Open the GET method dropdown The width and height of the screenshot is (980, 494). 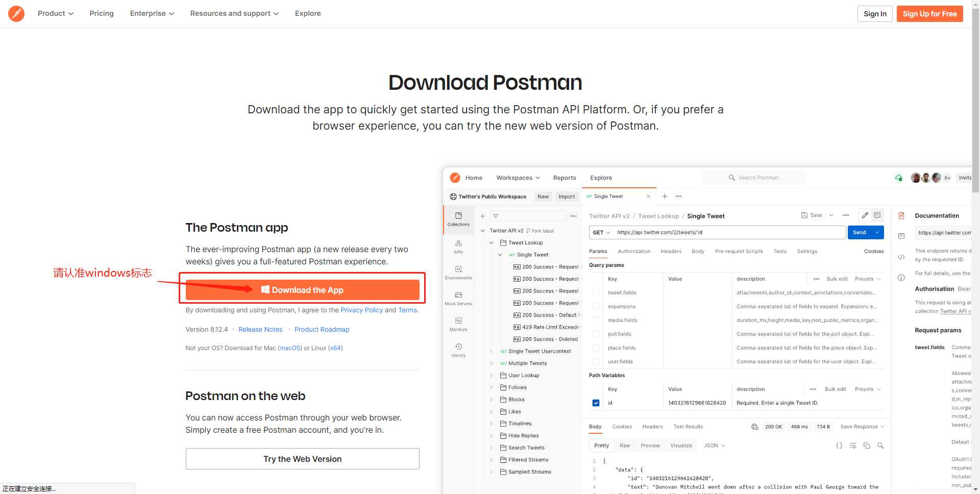tap(601, 232)
